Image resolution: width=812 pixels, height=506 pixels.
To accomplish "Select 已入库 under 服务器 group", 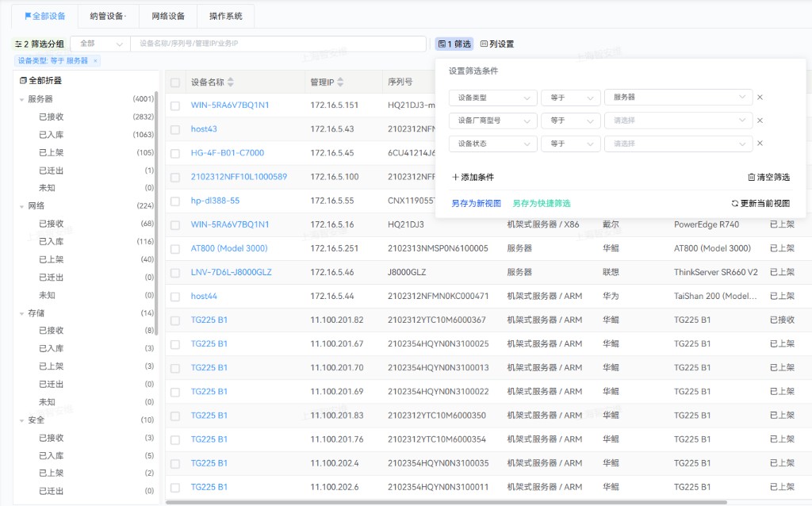I will 52,135.
